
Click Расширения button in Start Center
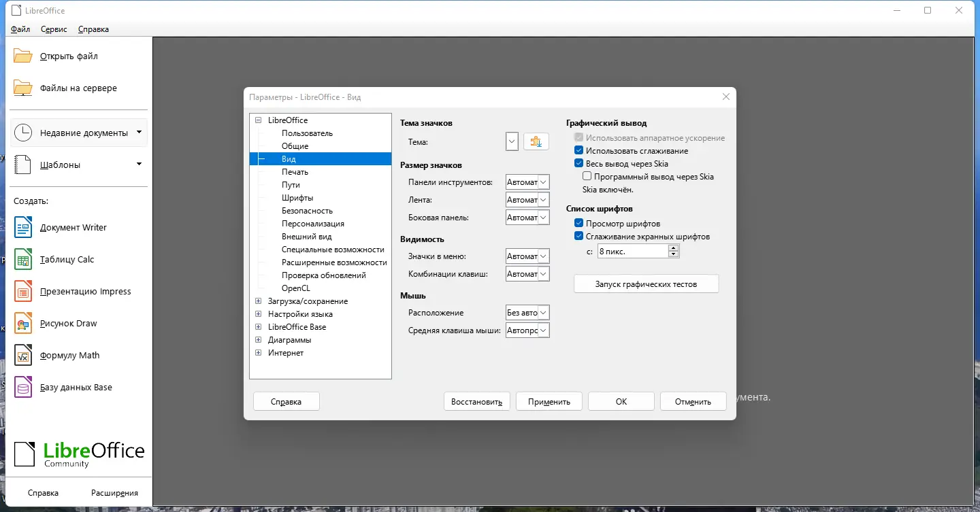pyautogui.click(x=114, y=492)
